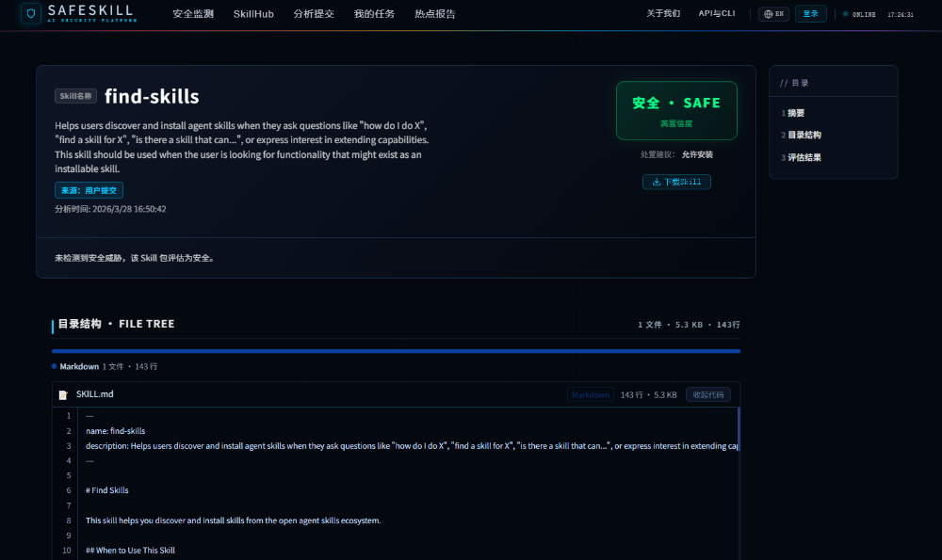Go to SkillHub page
942x560 pixels.
(x=253, y=14)
